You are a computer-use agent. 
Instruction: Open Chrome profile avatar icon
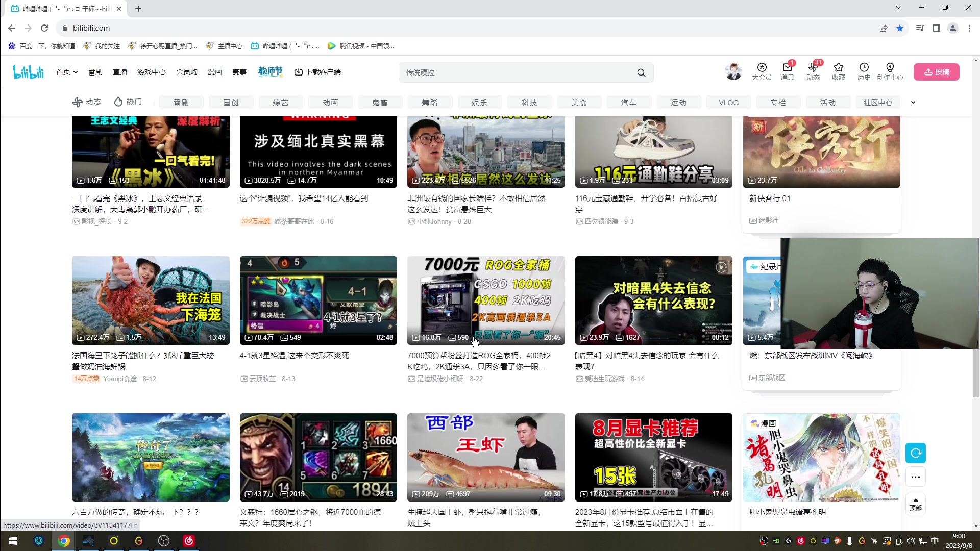click(x=953, y=28)
